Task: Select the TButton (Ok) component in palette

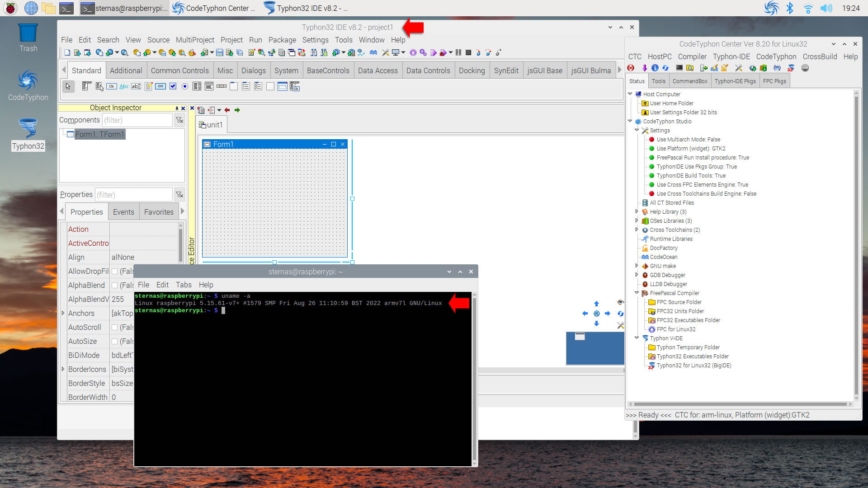Action: (x=111, y=86)
